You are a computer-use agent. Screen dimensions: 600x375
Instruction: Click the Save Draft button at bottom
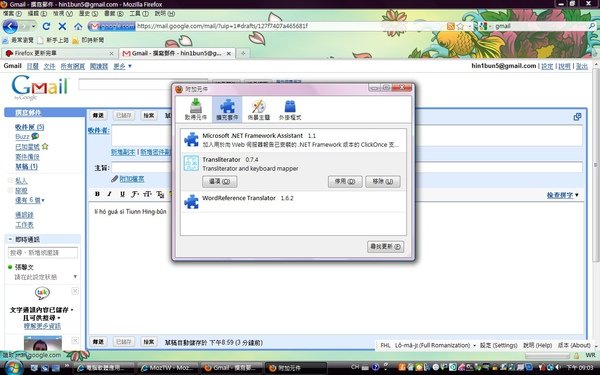click(x=124, y=342)
